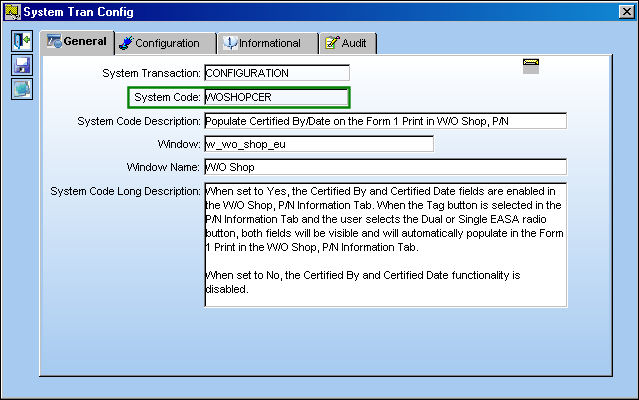Click the System Tran Config title bar icon
The width and height of the screenshot is (639, 400).
(12, 12)
